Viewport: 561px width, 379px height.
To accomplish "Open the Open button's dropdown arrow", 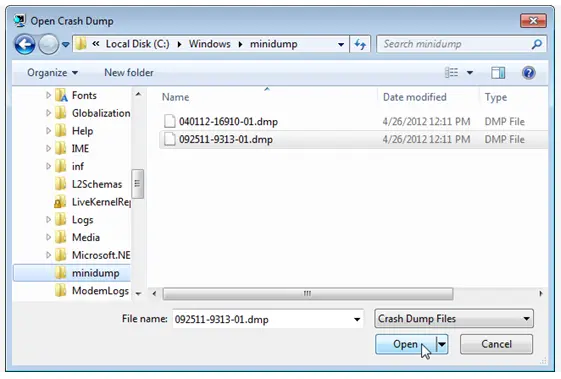I will point(442,344).
